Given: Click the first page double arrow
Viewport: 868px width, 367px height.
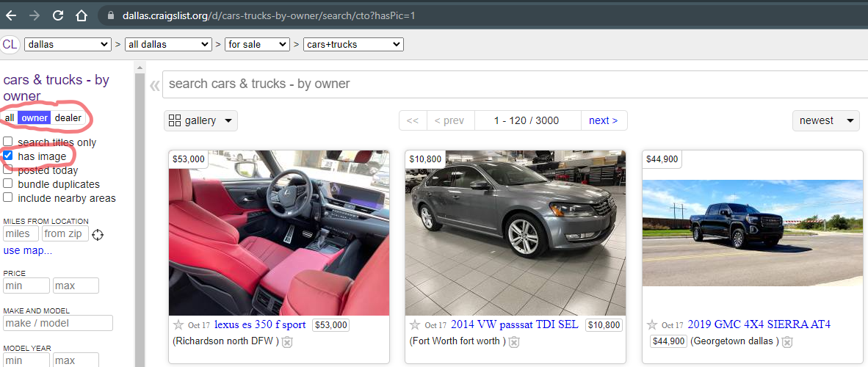Looking at the screenshot, I should [413, 120].
